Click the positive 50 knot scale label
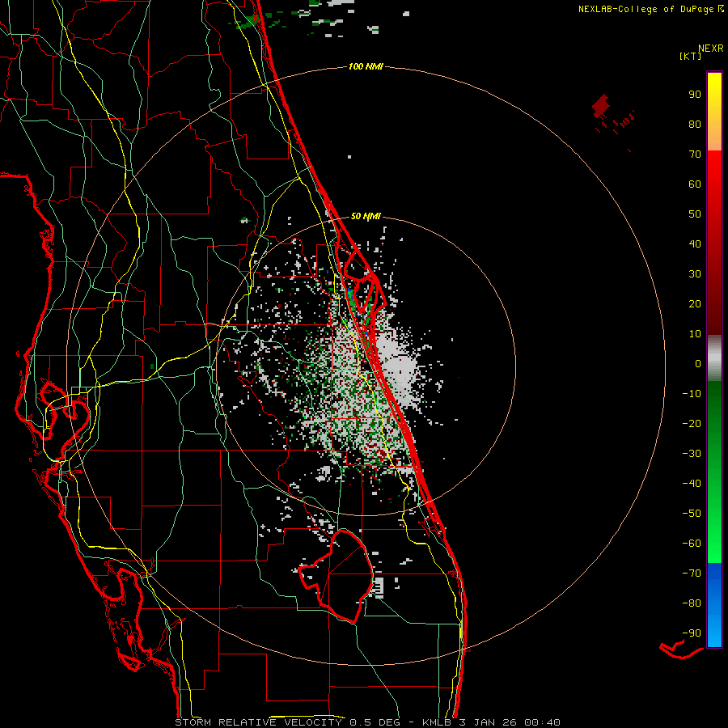This screenshot has width=728, height=728. coord(695,214)
